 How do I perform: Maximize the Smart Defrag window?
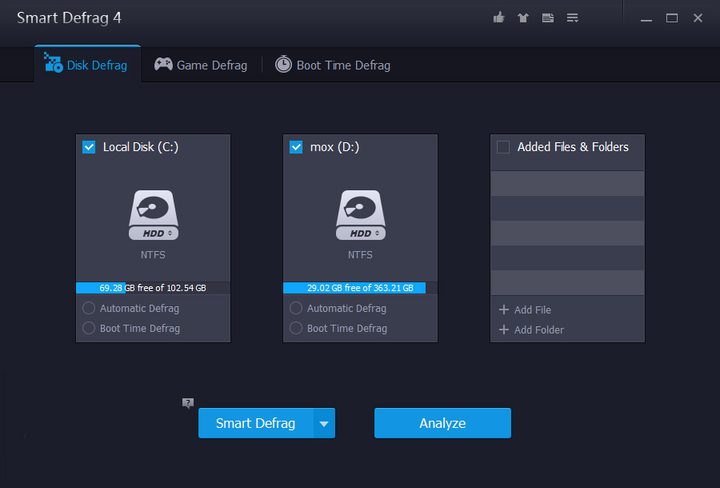coord(672,18)
